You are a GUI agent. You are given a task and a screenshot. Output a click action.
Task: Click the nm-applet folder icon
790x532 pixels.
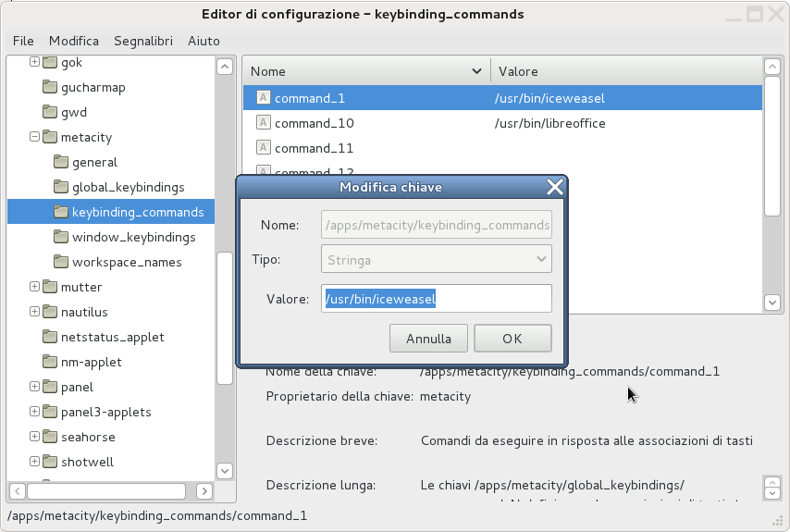[50, 363]
